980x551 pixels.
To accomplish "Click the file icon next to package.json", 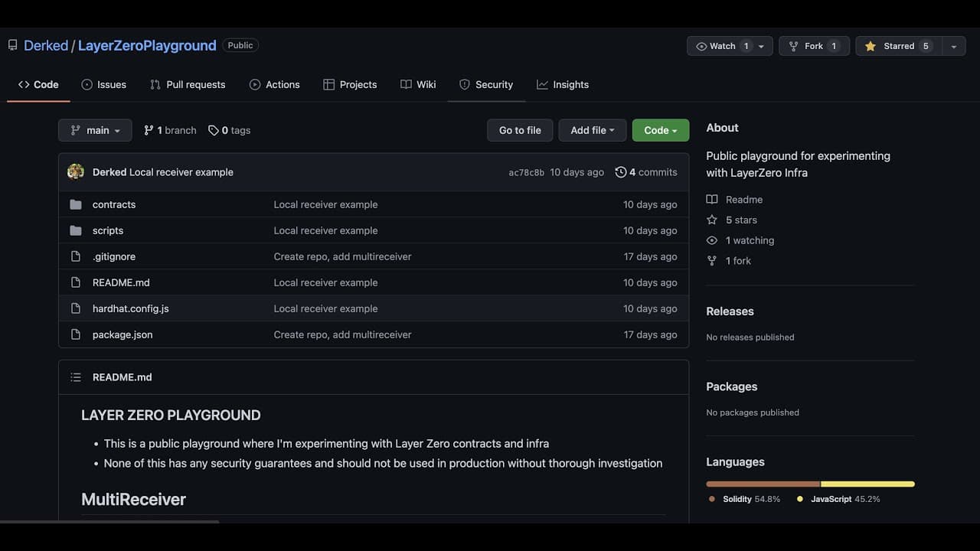I will pyautogui.click(x=76, y=334).
